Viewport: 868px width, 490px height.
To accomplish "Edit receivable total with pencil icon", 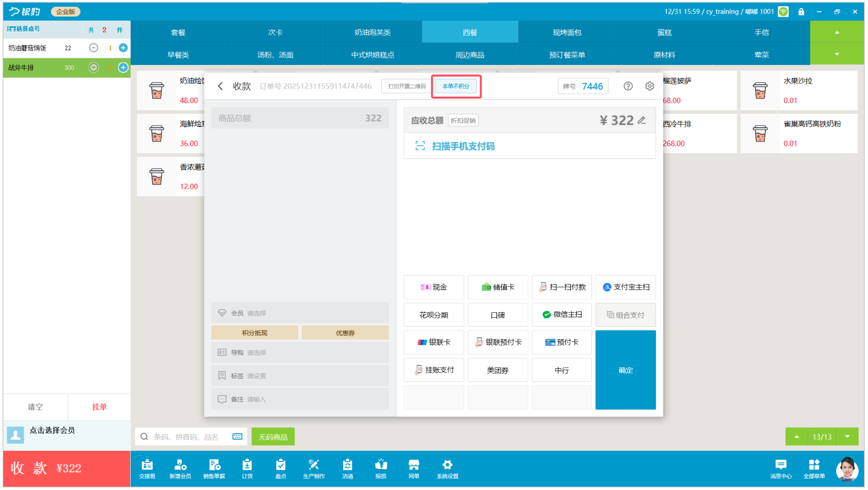I will pos(642,120).
